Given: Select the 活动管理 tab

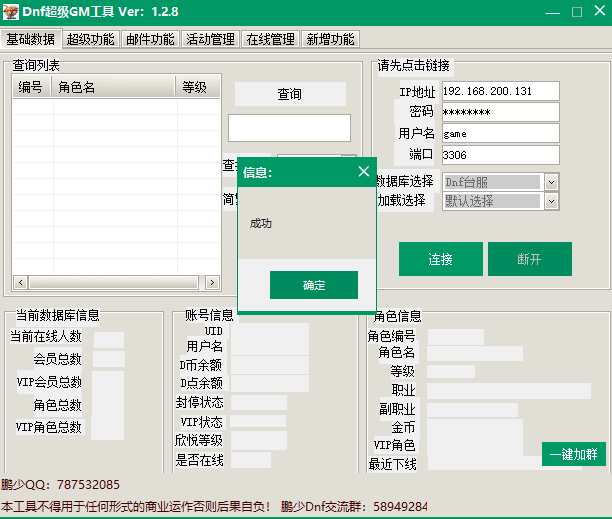Looking at the screenshot, I should click(210, 40).
